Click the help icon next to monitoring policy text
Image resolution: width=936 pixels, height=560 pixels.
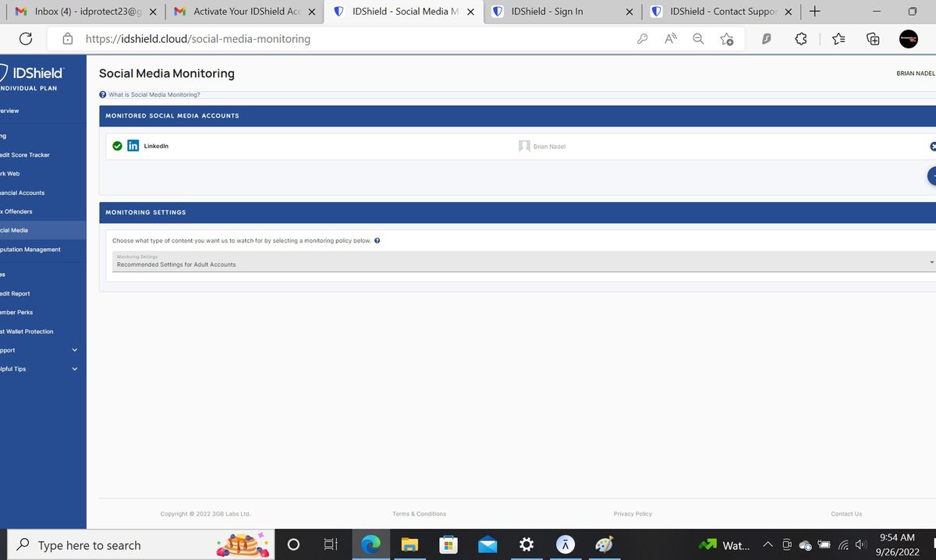(x=377, y=240)
